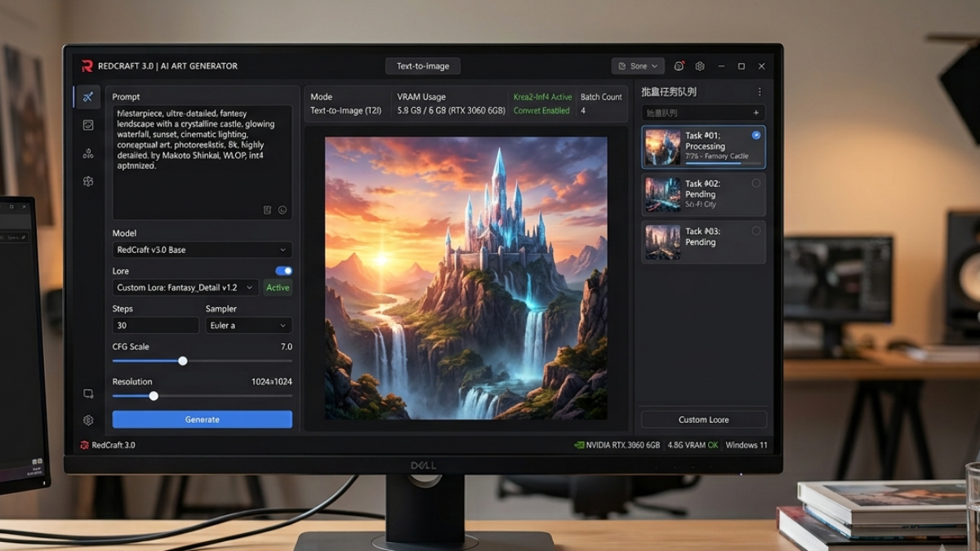Image resolution: width=980 pixels, height=551 pixels.
Task: Open the queue panel three-dot menu
Action: point(759,92)
